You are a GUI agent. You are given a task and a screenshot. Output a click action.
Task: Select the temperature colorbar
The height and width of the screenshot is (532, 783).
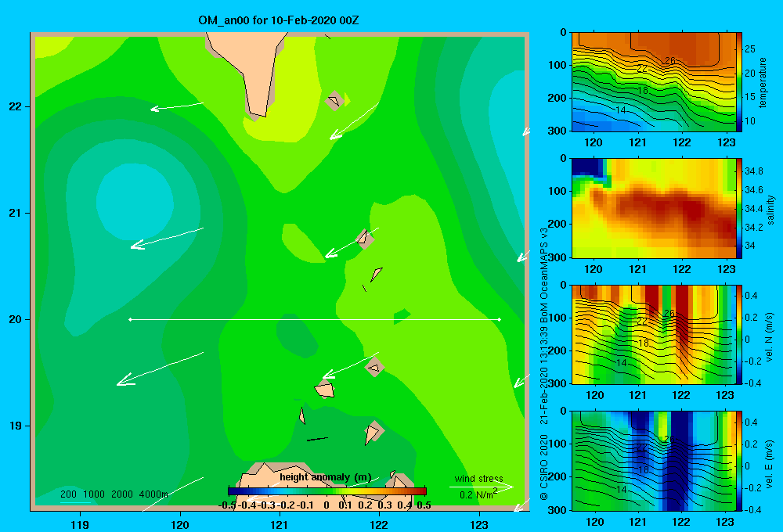[x=739, y=82]
